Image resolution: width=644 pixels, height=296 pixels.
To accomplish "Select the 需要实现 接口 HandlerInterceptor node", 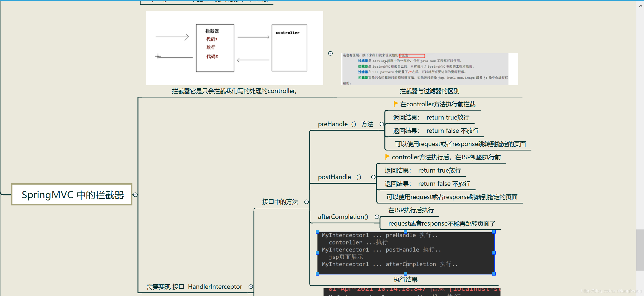I will (194, 287).
